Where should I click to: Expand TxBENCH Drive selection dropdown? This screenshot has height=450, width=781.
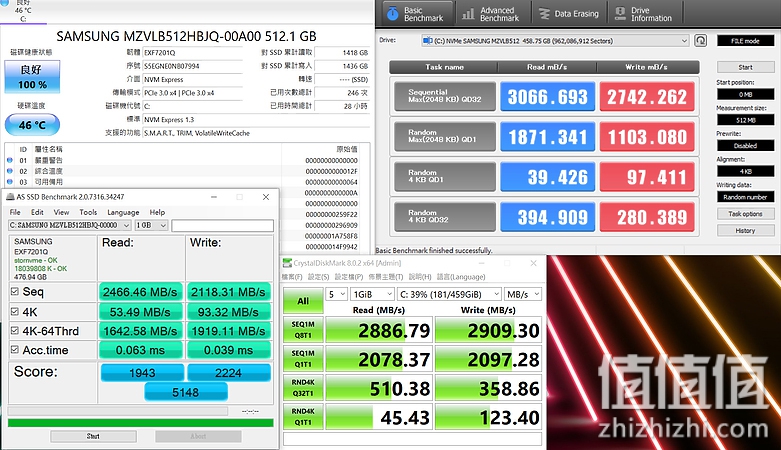[555, 41]
